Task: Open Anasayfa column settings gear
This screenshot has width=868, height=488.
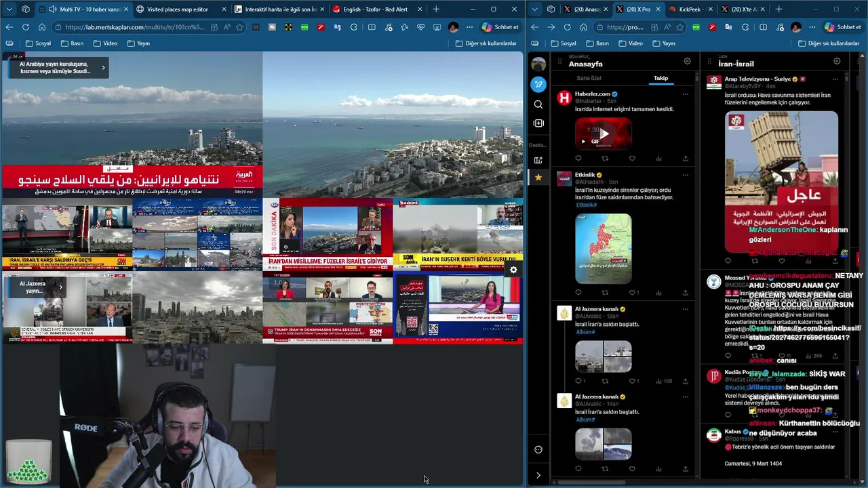Action: tap(687, 61)
